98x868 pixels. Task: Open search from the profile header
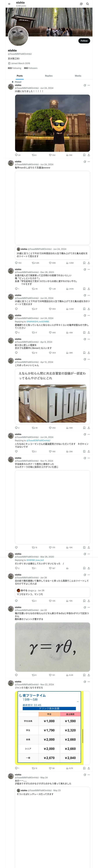88,4
